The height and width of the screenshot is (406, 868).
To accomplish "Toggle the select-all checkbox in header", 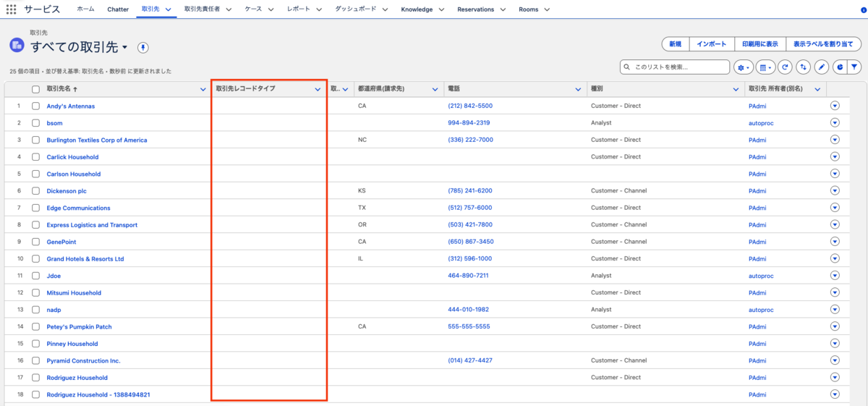I will 35,89.
